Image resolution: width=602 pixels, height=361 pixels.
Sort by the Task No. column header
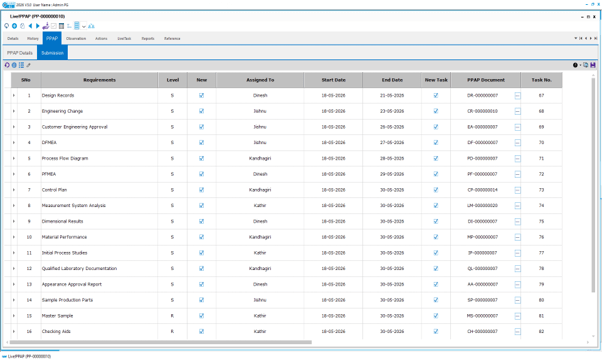coord(542,80)
